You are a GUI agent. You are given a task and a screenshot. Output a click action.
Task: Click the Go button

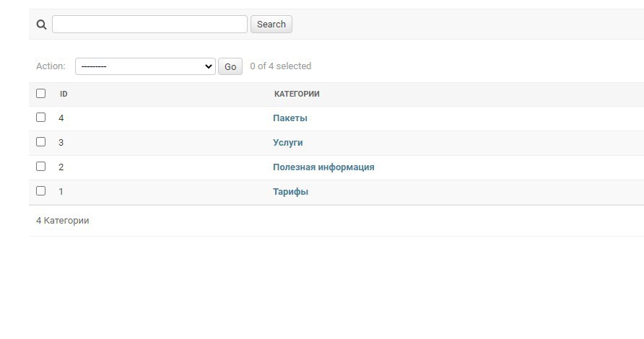[x=230, y=66]
